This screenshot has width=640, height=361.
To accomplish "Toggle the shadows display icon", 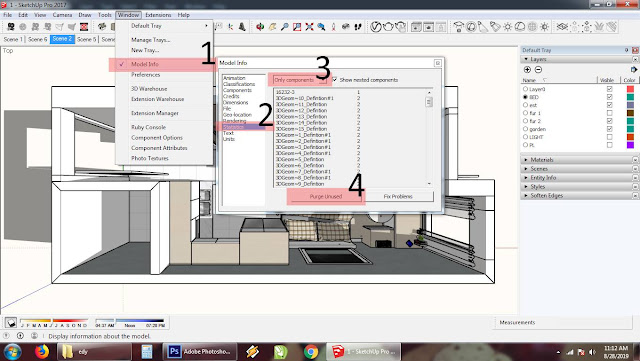I will tap(11, 323).
